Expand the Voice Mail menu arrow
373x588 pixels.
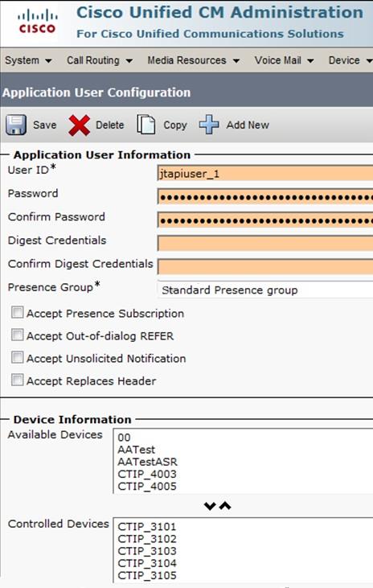pyautogui.click(x=310, y=61)
